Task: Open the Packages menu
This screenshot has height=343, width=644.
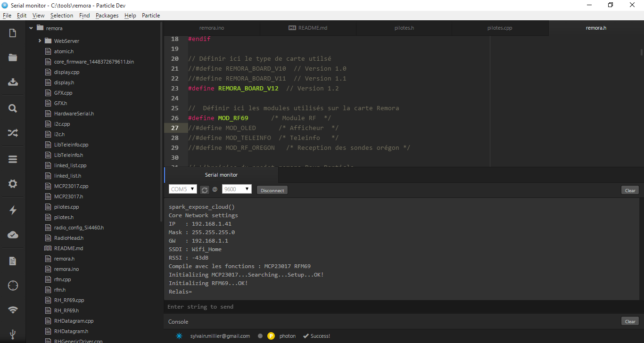Action: click(107, 16)
